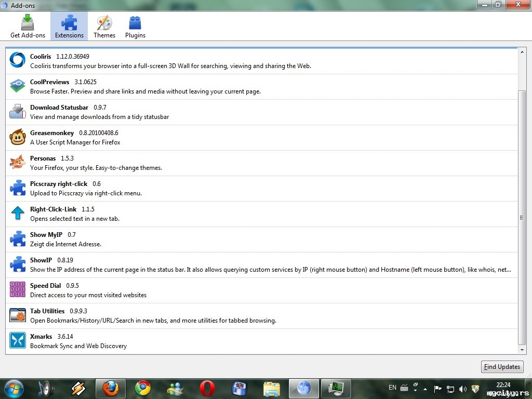Click the Action Center flag icon
Viewport: 532px width, 399px height.
pyautogui.click(x=437, y=389)
